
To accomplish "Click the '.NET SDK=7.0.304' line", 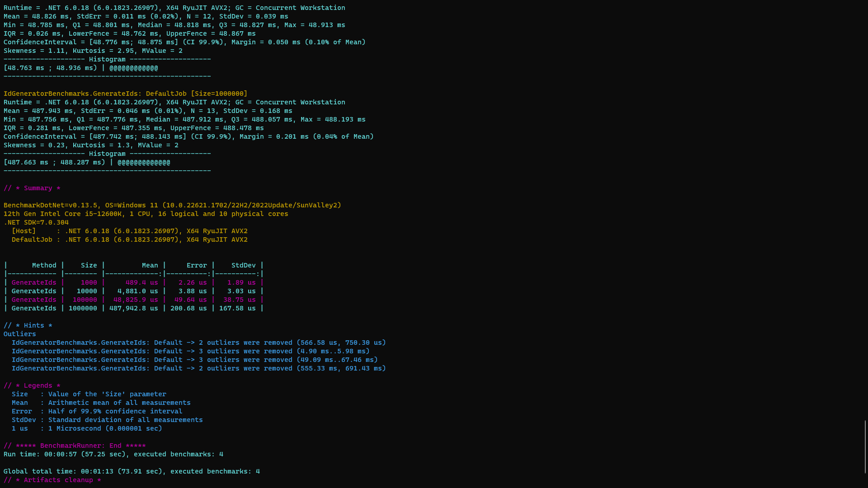I will [x=36, y=222].
